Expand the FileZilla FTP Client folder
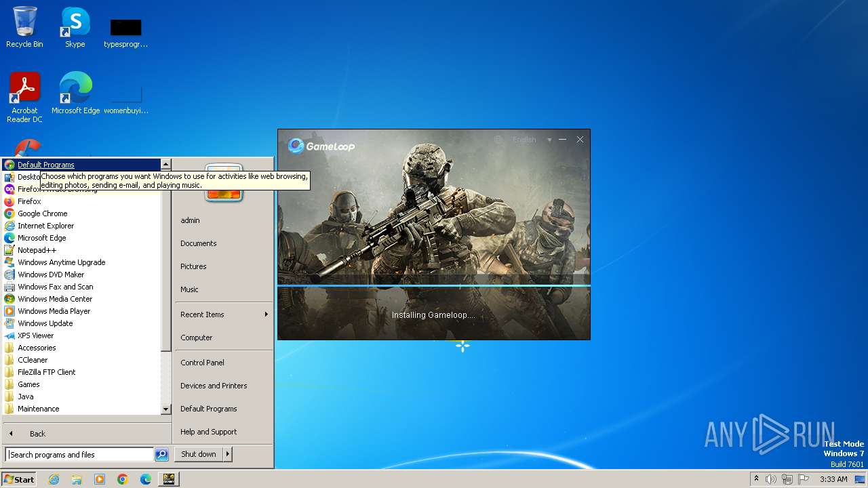This screenshot has width=868, height=488. pos(83,372)
